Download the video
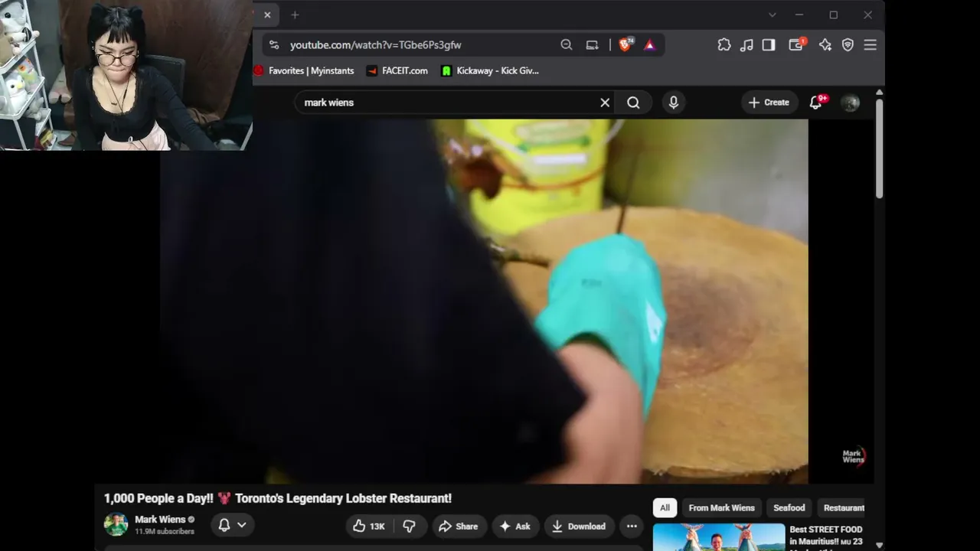This screenshot has width=980, height=551. click(x=579, y=526)
